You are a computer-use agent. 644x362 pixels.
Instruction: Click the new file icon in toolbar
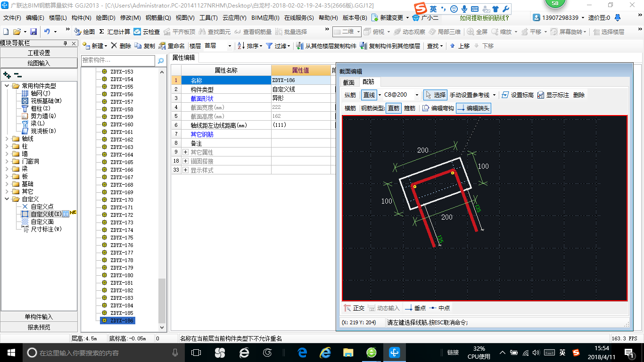pyautogui.click(x=6, y=32)
